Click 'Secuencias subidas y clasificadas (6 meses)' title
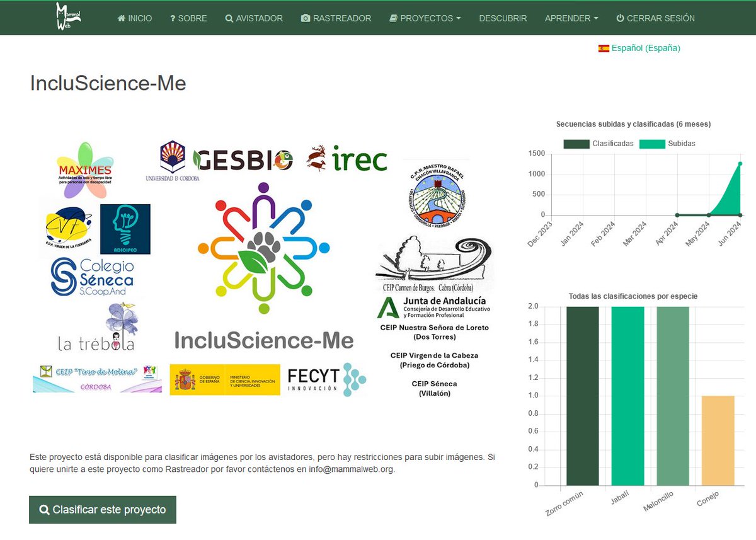Viewport: 756px width, 540px height. point(633,124)
